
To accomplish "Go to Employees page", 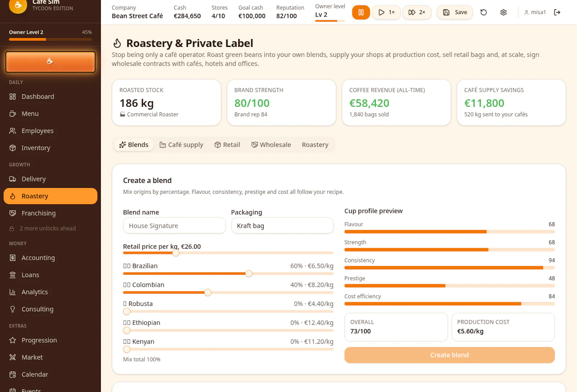I will (x=50, y=131).
